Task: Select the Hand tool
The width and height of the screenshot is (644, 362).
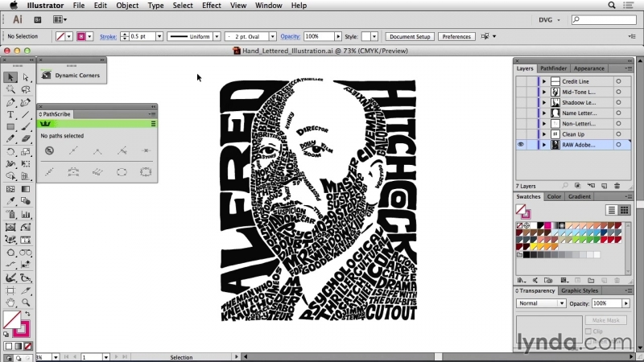Action: click(10, 302)
